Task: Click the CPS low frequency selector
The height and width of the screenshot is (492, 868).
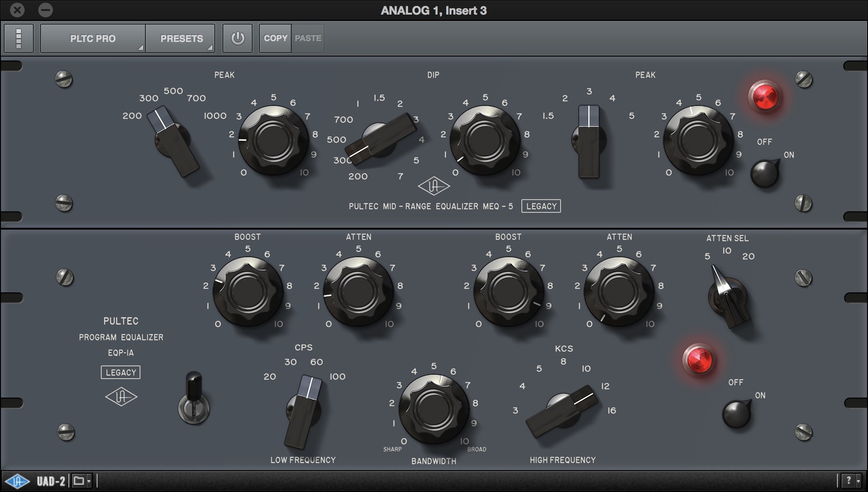Action: (304, 410)
